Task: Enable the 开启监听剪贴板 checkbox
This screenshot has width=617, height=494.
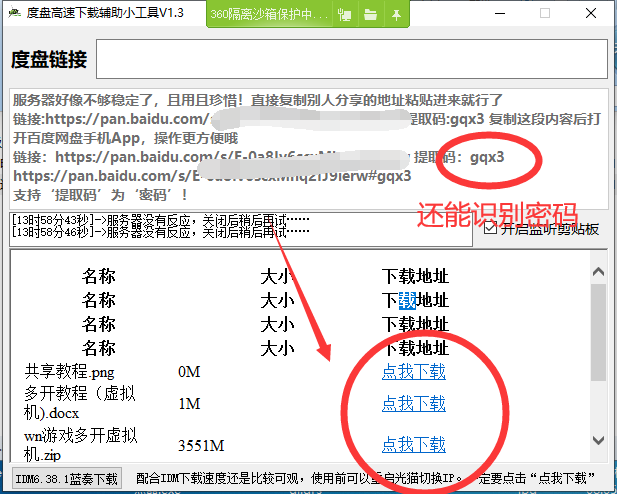Action: (490, 228)
